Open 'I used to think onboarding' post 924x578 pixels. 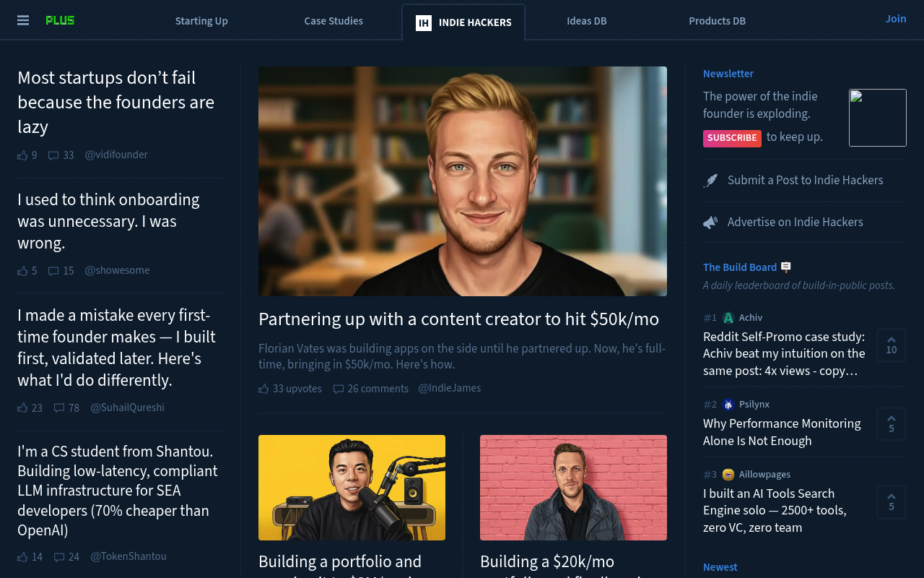(108, 222)
